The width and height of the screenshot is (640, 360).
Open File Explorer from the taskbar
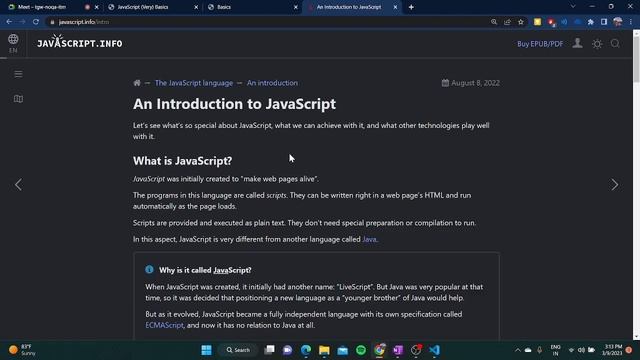tap(324, 350)
